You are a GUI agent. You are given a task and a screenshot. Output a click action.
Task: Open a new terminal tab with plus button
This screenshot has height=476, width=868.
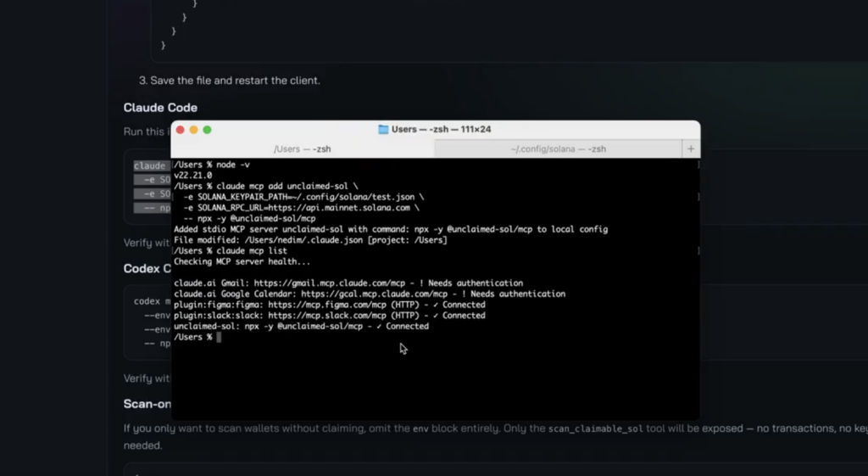[x=691, y=148]
